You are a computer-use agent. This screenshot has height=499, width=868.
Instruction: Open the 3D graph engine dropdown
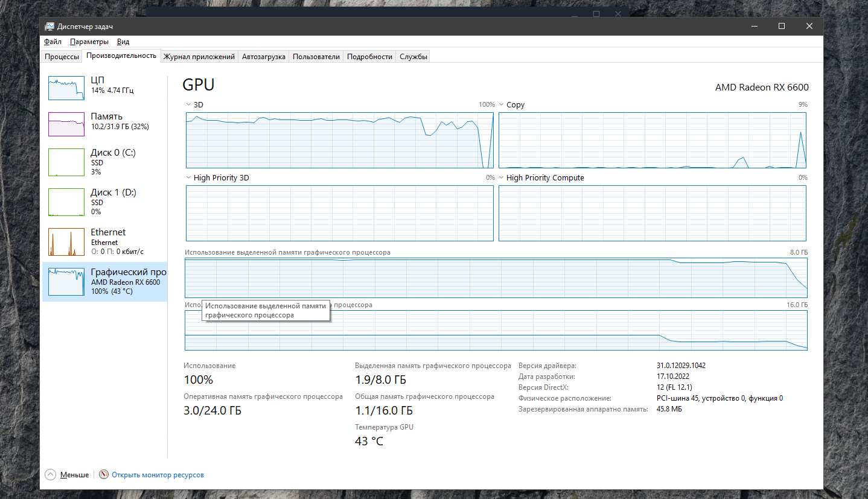point(189,105)
